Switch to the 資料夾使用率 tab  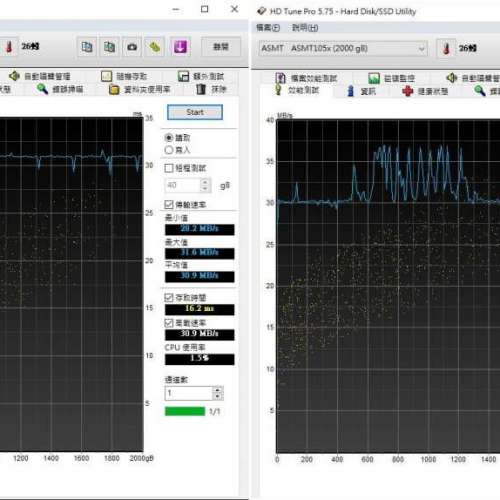[x=140, y=89]
